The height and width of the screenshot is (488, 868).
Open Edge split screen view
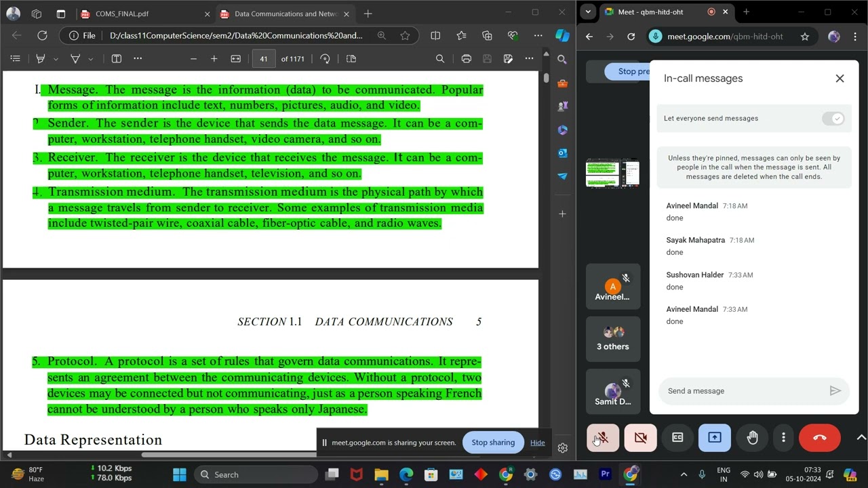pyautogui.click(x=435, y=35)
